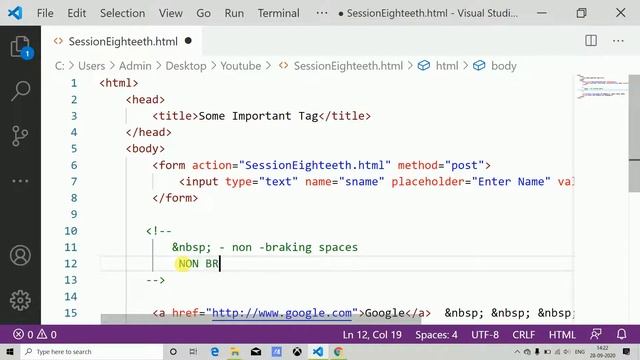Open the Source Control view

(x=20, y=136)
